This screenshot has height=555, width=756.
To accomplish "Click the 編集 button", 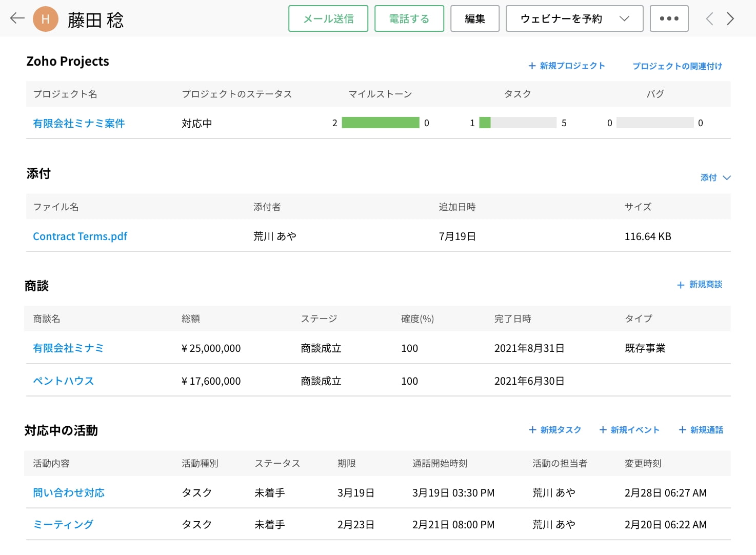I will 474,18.
